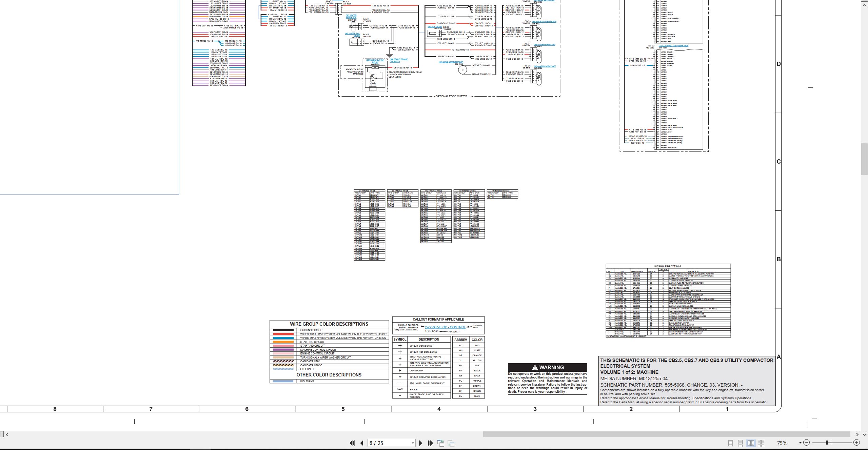Screen dimensions: 868x450
Task: Open the page number dropdown arrow
Action: [413, 443]
